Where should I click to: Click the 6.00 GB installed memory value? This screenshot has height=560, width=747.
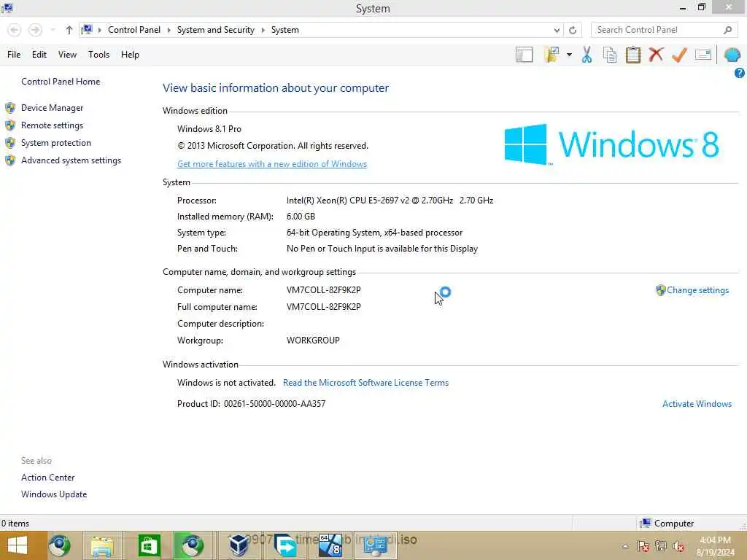[x=301, y=217]
